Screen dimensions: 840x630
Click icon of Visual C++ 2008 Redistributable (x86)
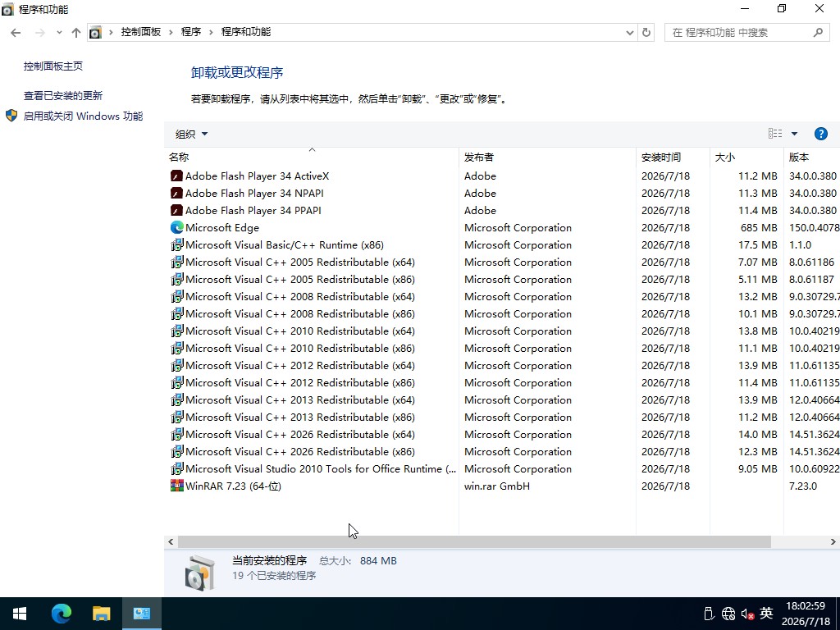(177, 313)
